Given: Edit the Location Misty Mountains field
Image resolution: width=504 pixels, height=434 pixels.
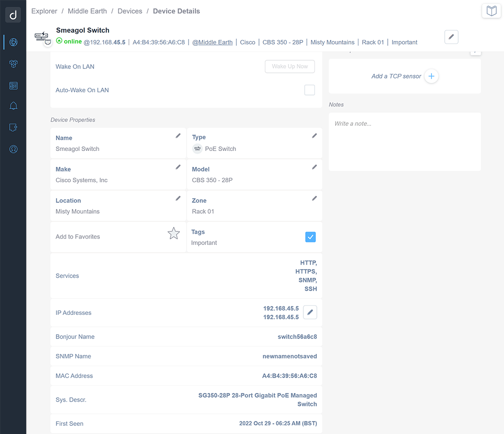Looking at the screenshot, I should 178,198.
